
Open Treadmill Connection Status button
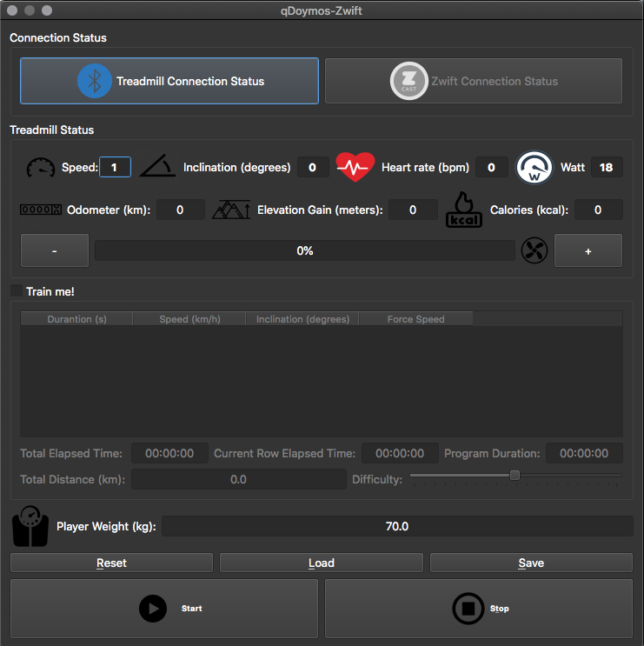point(169,81)
